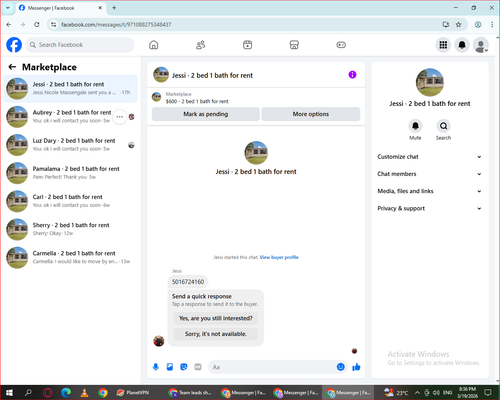Open the account profile avatar menu
This screenshot has height=400, width=500.
click(481, 45)
